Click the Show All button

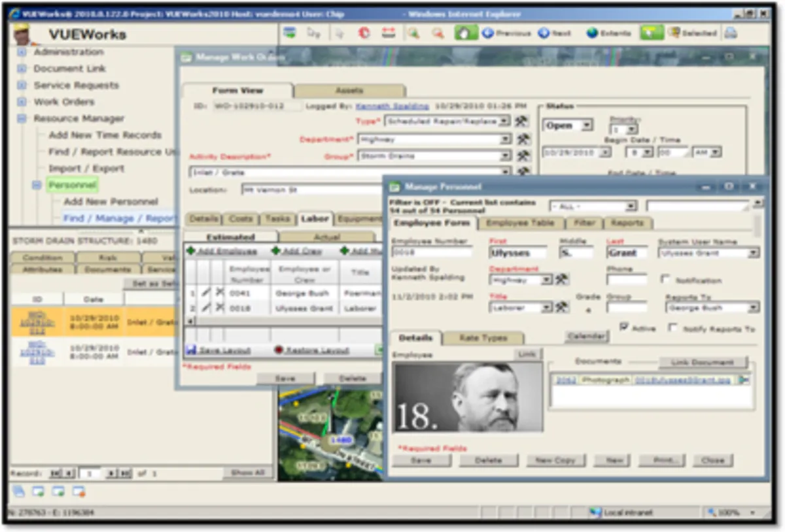(247, 473)
